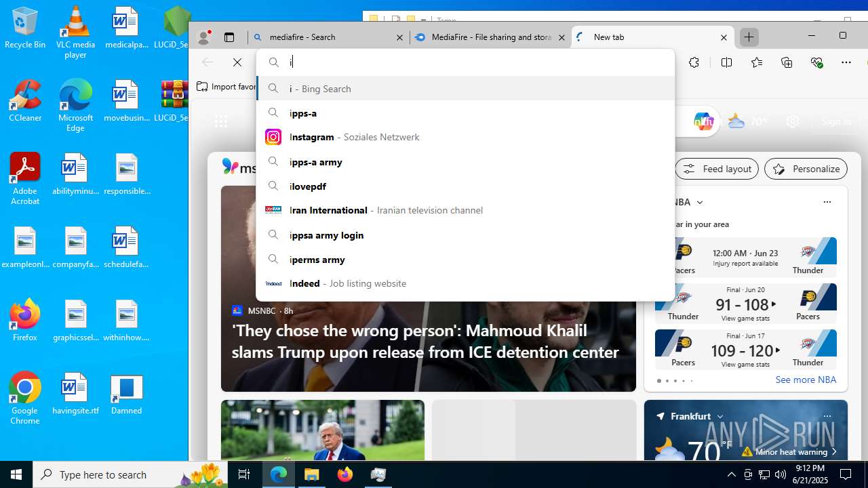
Task: Open the Split screen icon
Action: point(726,62)
